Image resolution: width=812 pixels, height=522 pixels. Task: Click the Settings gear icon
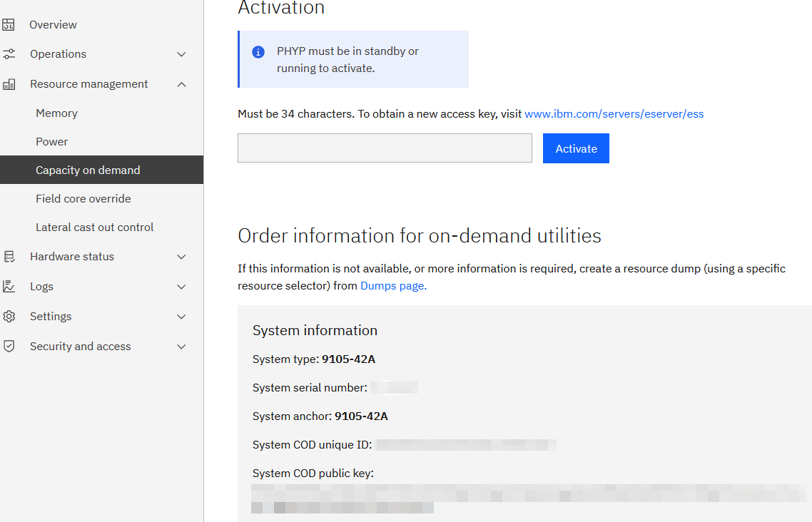pos(9,316)
